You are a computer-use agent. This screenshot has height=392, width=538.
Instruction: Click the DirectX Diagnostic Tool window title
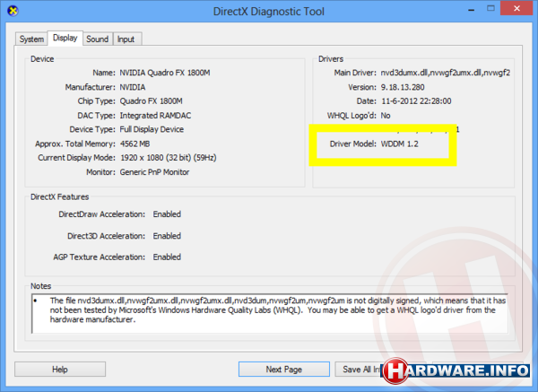tap(269, 12)
